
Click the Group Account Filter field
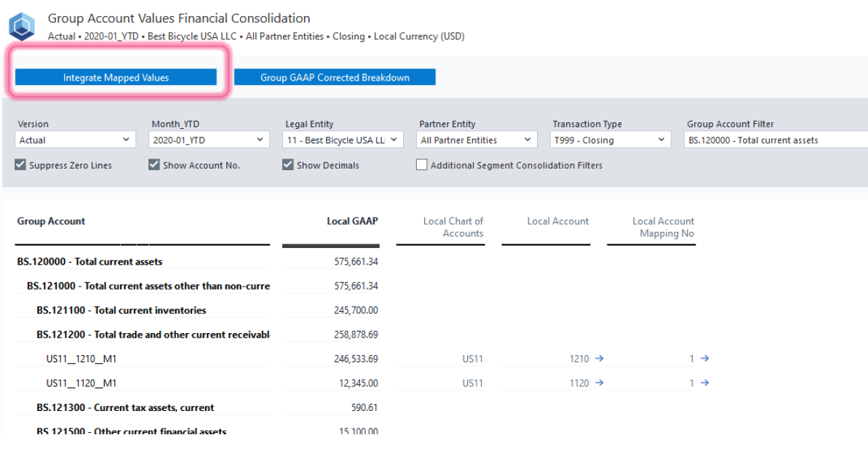pos(776,140)
